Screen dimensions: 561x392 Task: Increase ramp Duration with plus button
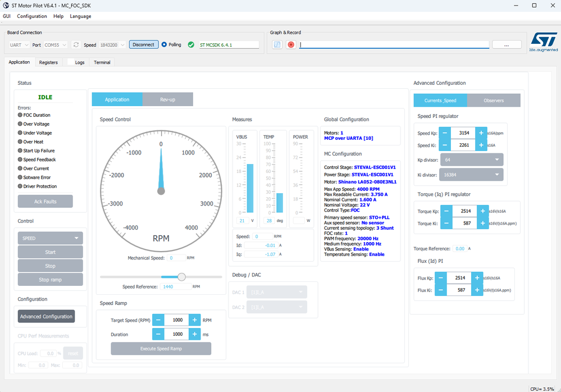tap(195, 334)
